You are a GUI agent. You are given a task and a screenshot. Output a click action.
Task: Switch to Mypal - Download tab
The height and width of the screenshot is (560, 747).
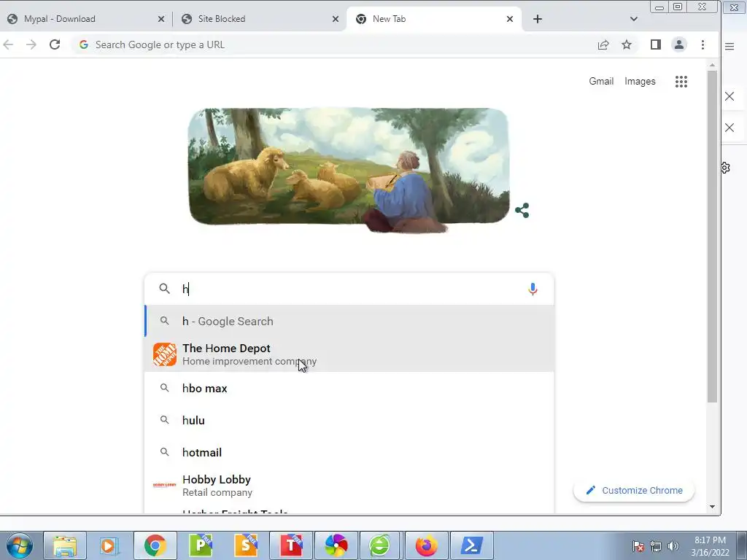[86, 19]
